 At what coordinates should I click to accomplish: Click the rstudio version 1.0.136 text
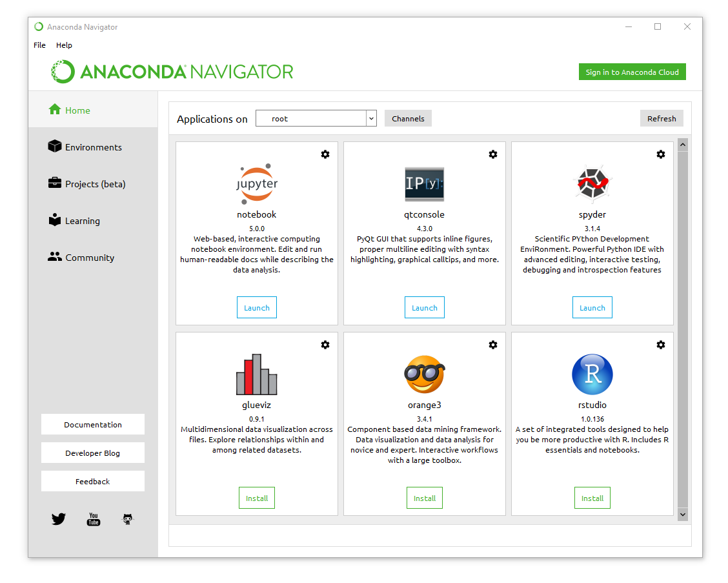592,419
